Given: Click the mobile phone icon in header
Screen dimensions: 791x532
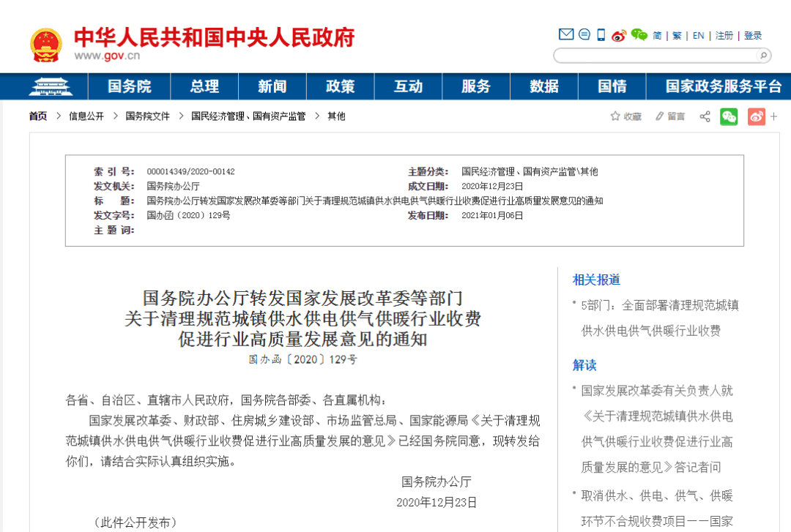Looking at the screenshot, I should [x=601, y=34].
